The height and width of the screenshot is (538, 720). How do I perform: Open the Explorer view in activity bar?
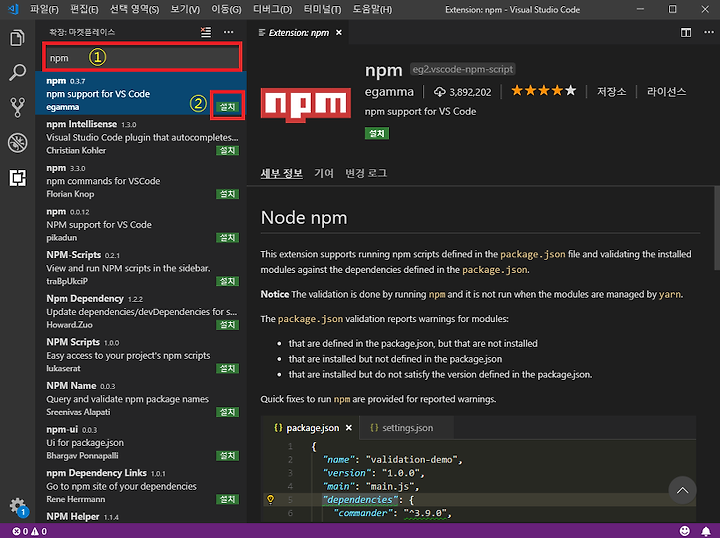click(x=17, y=38)
